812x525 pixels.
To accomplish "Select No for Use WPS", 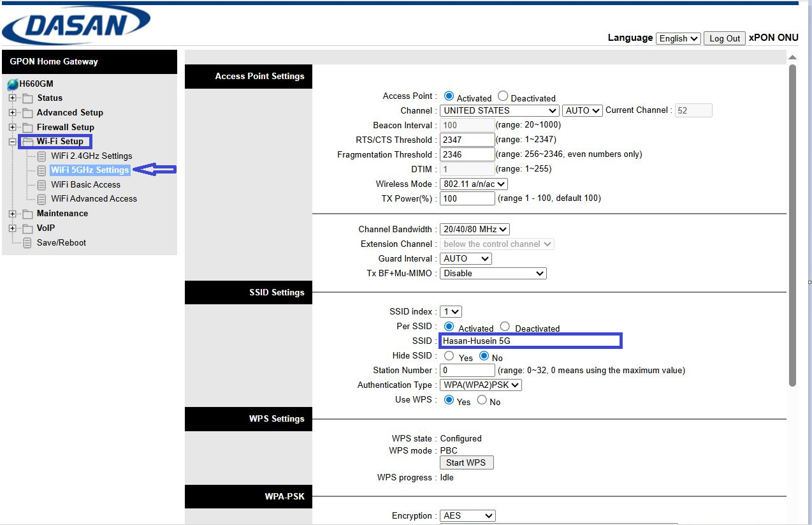I will click(482, 400).
